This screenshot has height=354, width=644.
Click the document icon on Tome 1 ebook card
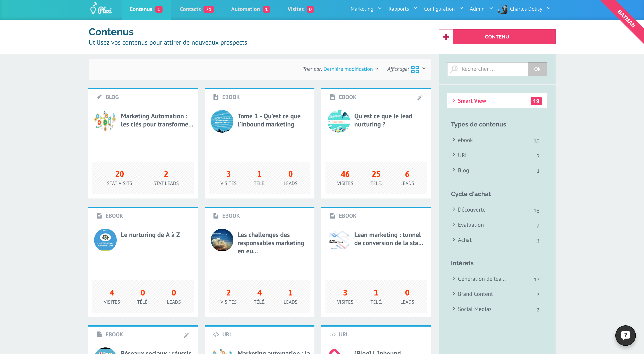tap(216, 97)
